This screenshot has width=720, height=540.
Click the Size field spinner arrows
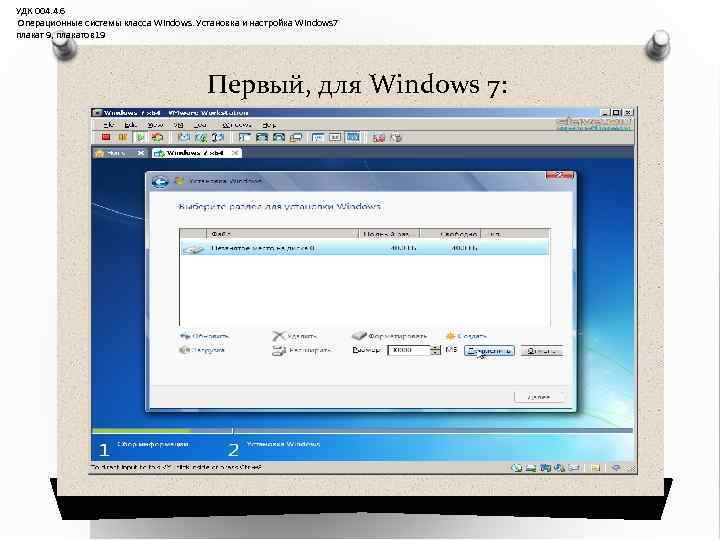[435, 350]
